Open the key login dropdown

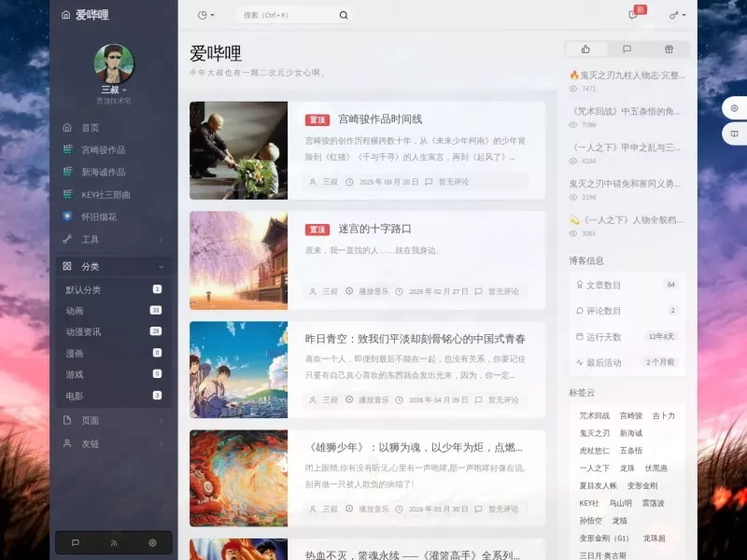[677, 15]
